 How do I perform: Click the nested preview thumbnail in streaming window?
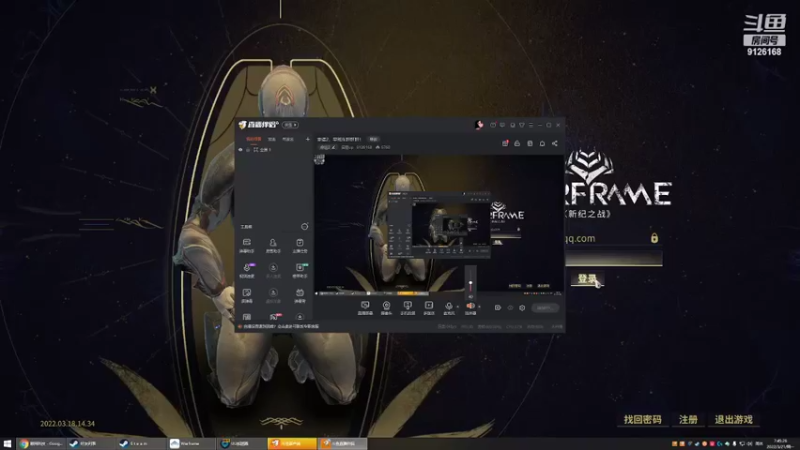pyautogui.click(x=439, y=225)
